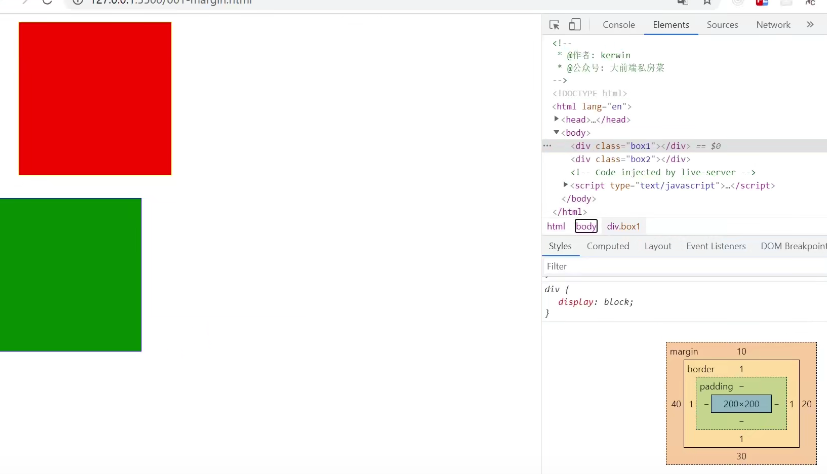Select the closing body tag row

point(685,198)
